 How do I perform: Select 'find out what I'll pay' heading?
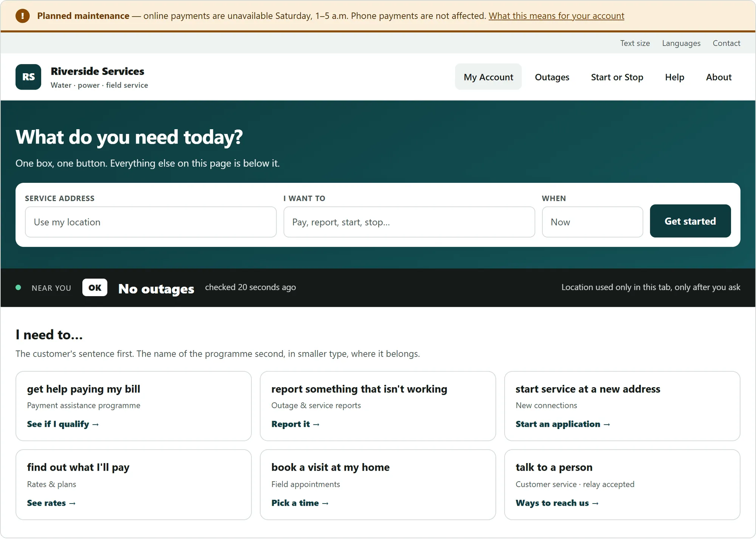[x=78, y=468]
